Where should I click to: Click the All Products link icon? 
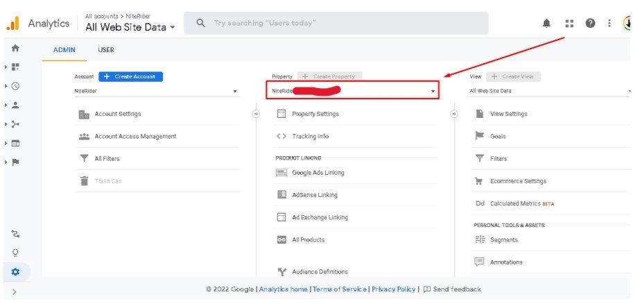tap(281, 240)
